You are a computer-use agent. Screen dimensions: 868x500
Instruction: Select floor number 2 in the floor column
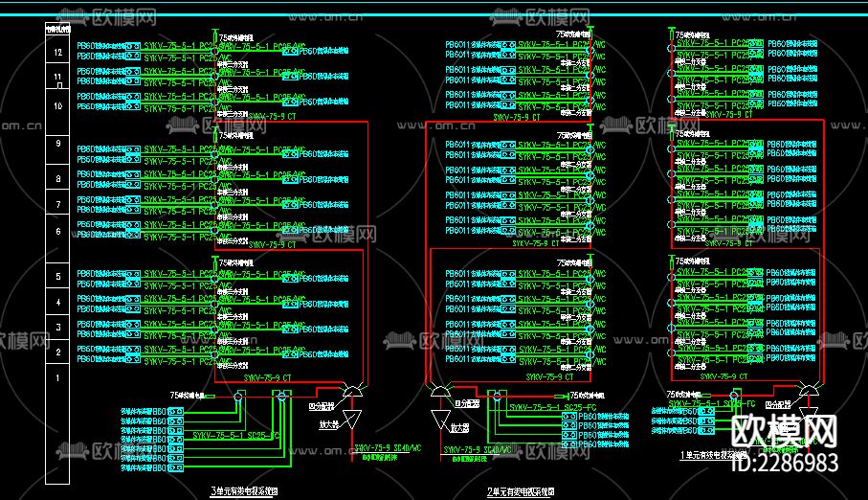(58, 352)
